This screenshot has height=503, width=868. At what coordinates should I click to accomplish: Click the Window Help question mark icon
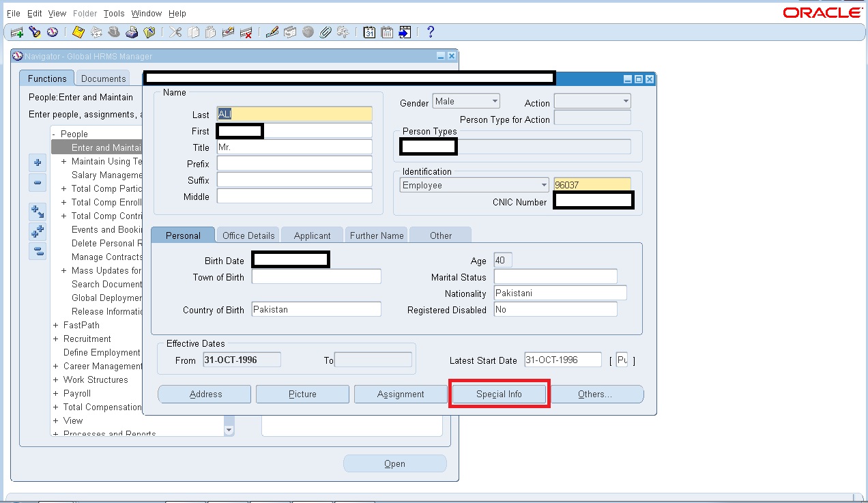coord(429,32)
